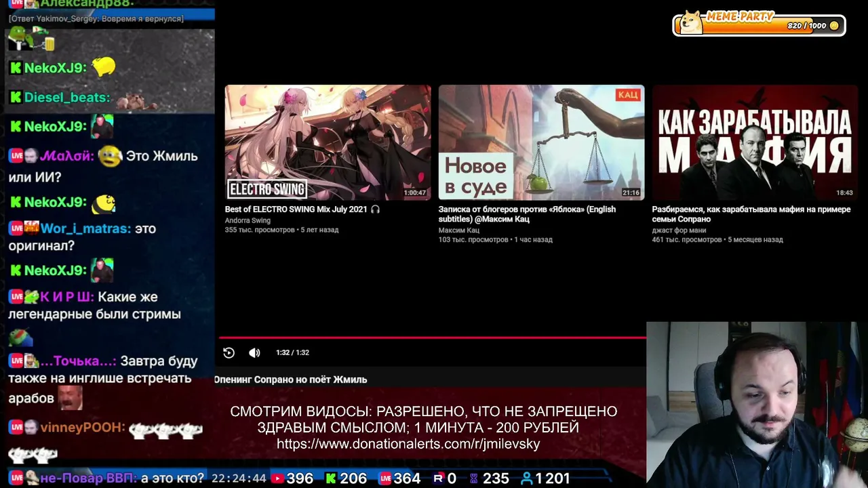
Task: Click the LIVE badge beside vinneyPOOH
Action: coord(16,428)
